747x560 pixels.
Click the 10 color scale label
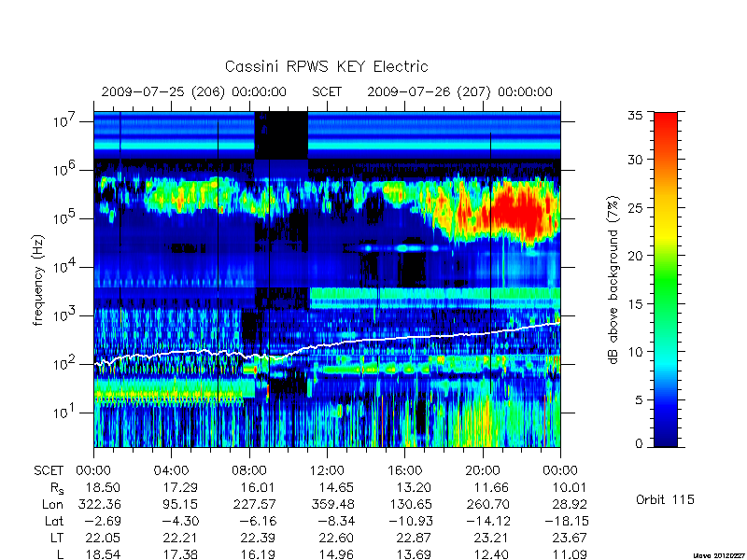point(636,352)
